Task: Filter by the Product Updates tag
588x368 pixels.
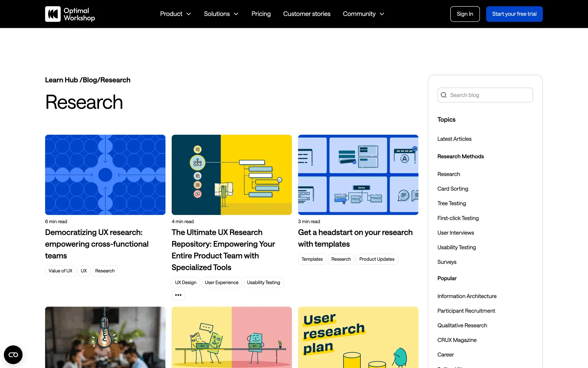Action: click(377, 259)
